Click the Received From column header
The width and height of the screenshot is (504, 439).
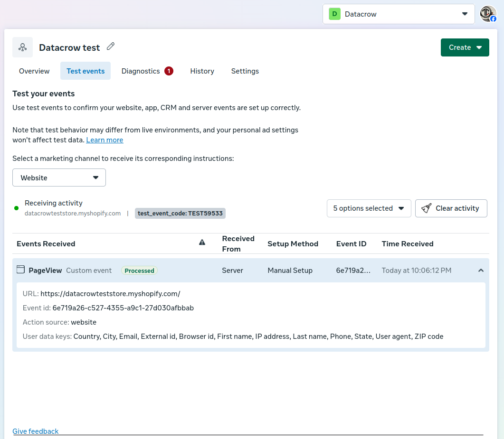[x=238, y=244]
